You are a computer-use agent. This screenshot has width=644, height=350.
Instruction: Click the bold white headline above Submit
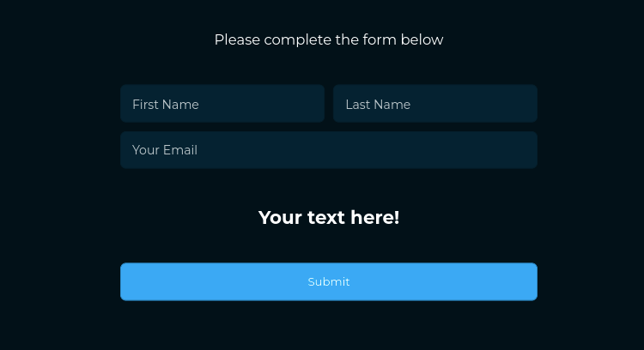click(x=329, y=218)
